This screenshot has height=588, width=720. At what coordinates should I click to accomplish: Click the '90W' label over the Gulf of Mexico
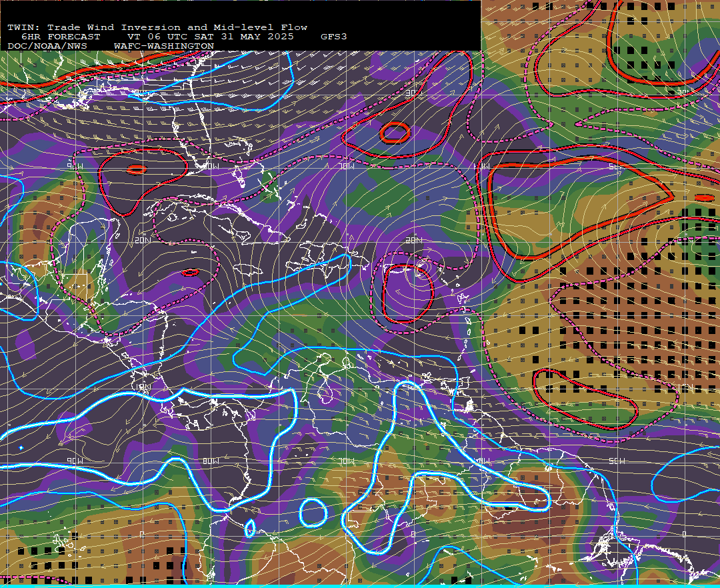tap(75, 166)
